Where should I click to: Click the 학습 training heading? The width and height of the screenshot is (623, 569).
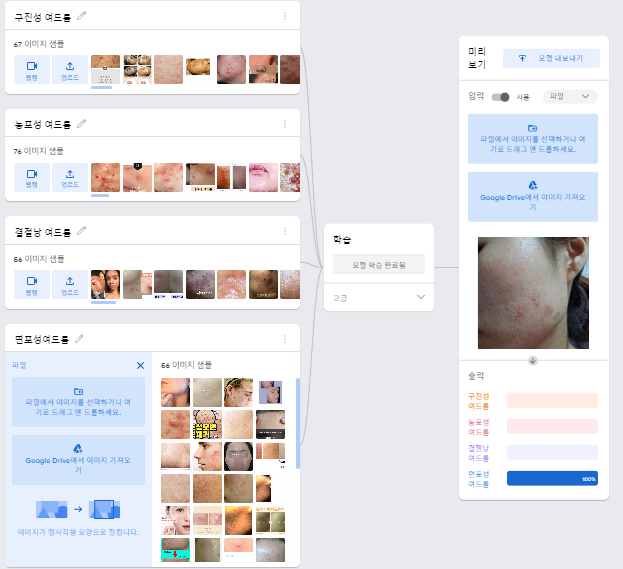tap(342, 239)
